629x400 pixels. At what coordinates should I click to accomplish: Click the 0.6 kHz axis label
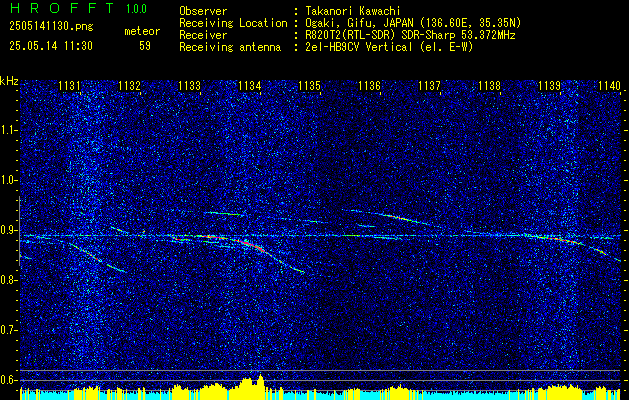[8, 380]
